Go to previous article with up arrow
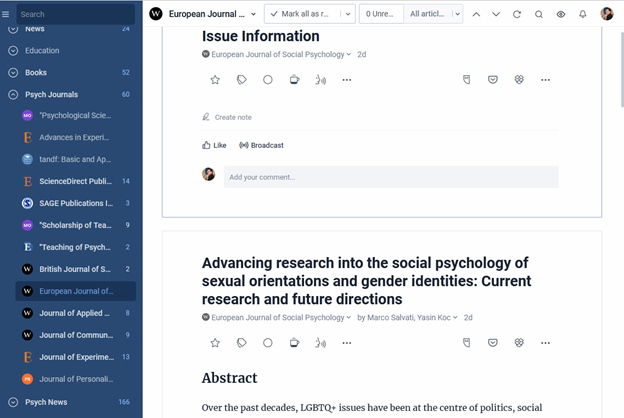 pos(476,14)
